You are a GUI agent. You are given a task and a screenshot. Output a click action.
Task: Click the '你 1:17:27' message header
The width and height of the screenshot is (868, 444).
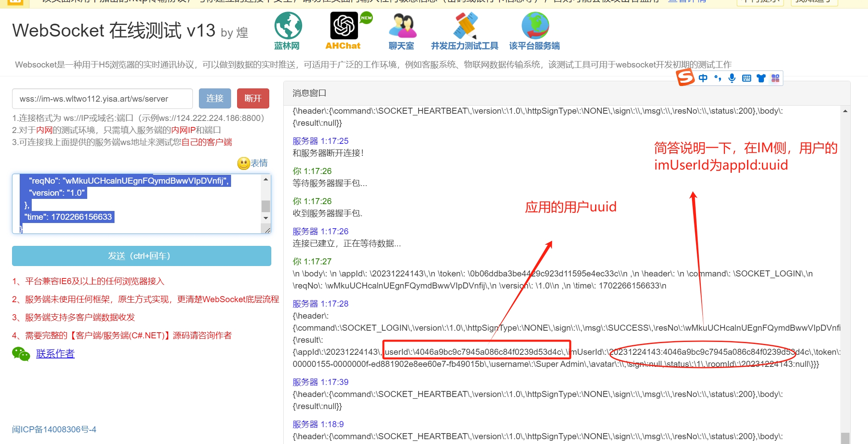pyautogui.click(x=312, y=262)
